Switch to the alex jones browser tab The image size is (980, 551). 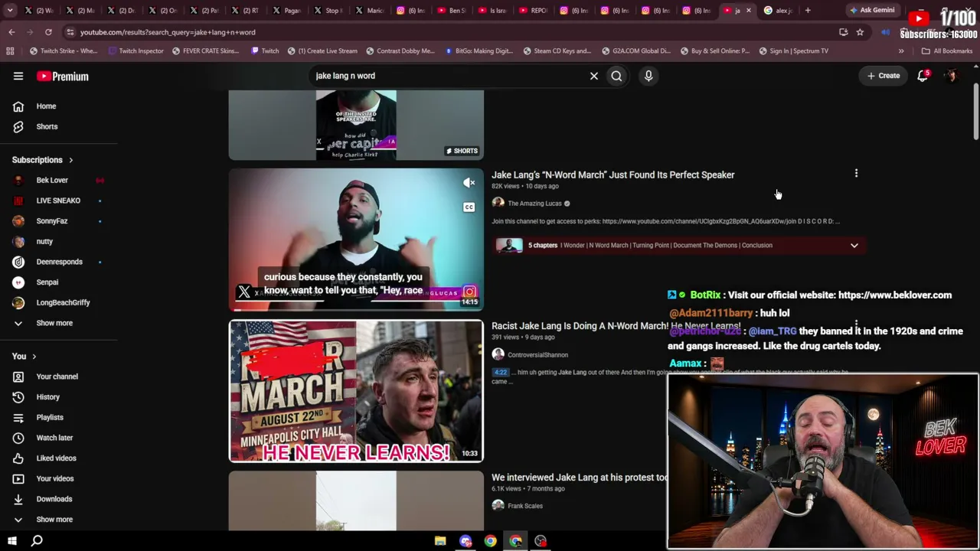pos(777,11)
